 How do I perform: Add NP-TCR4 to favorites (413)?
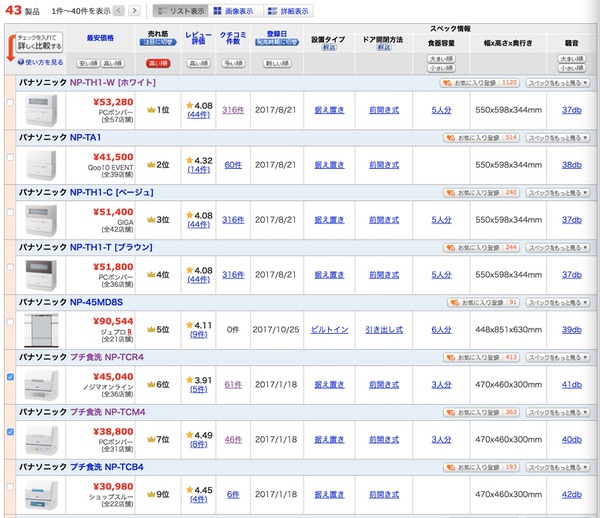tap(481, 357)
